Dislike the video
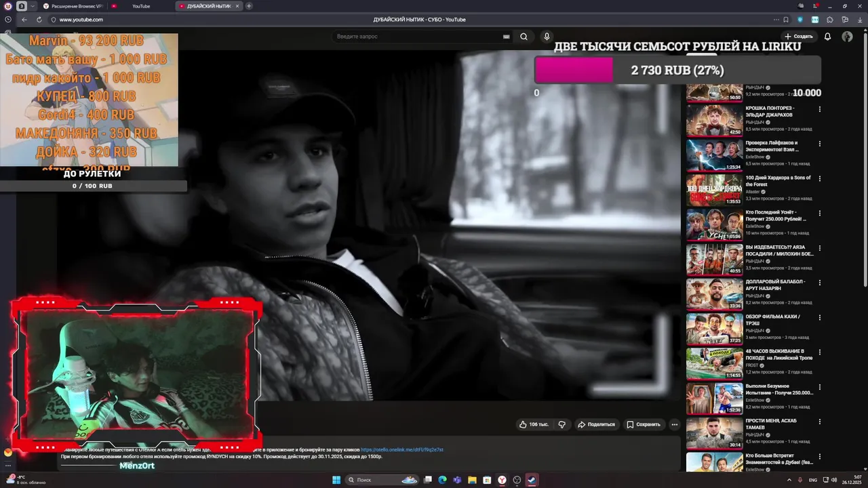This screenshot has height=488, width=868. pyautogui.click(x=561, y=424)
